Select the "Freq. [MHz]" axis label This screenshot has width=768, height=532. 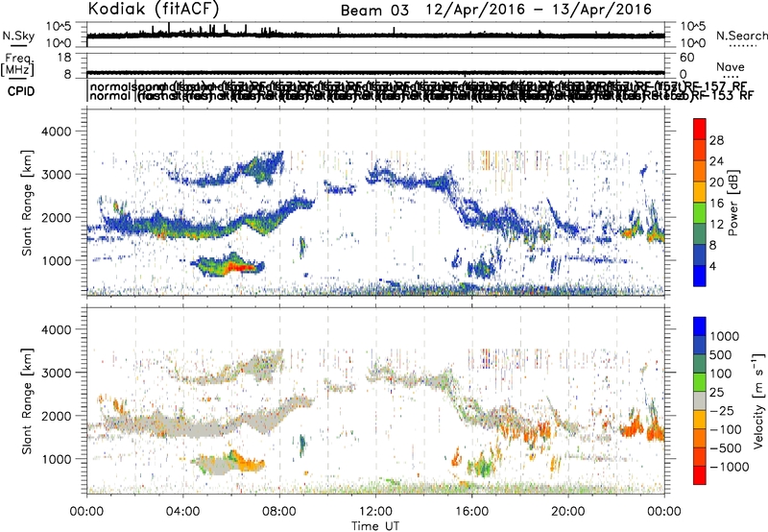(x=17, y=64)
